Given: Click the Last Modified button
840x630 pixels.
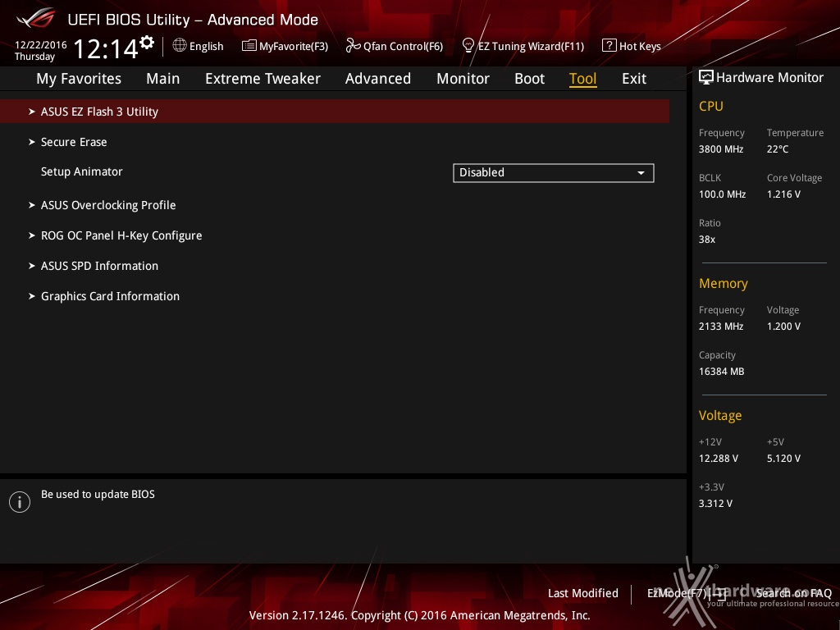Looking at the screenshot, I should point(583,593).
